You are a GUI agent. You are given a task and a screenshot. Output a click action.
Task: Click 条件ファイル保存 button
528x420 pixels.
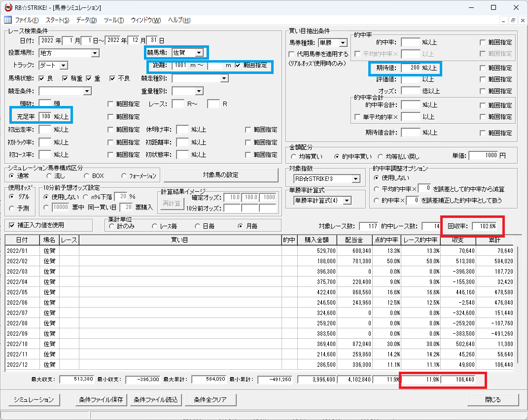click(x=101, y=400)
